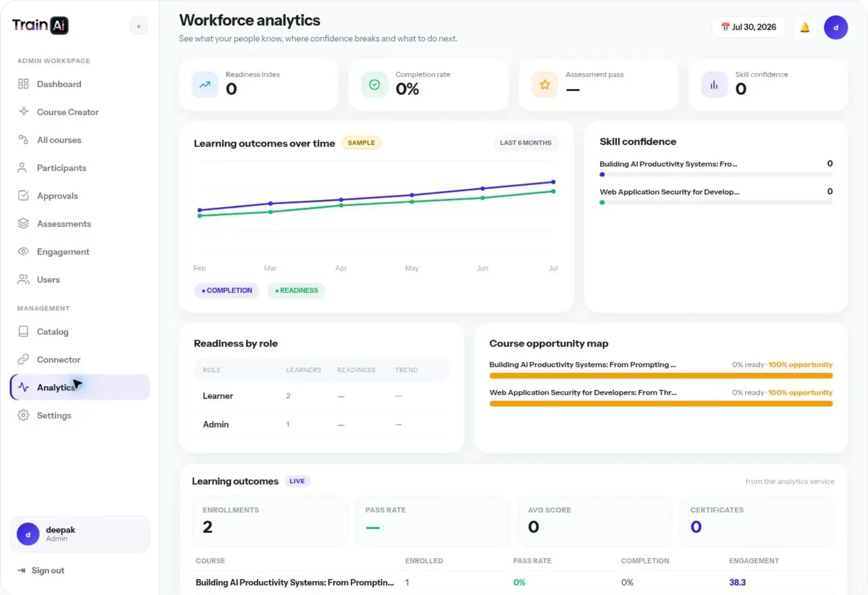Click the TrainAI logo
Image resolution: width=868 pixels, height=595 pixels.
click(x=40, y=25)
